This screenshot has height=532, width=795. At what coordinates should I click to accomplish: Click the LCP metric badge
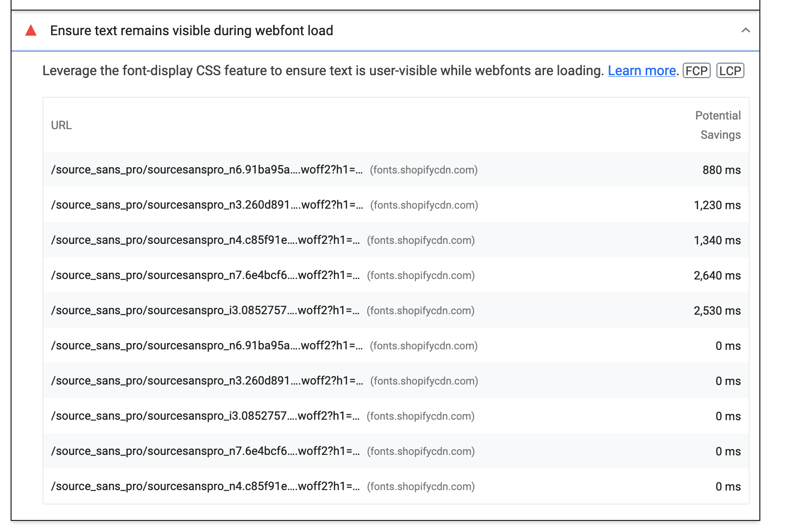point(730,71)
